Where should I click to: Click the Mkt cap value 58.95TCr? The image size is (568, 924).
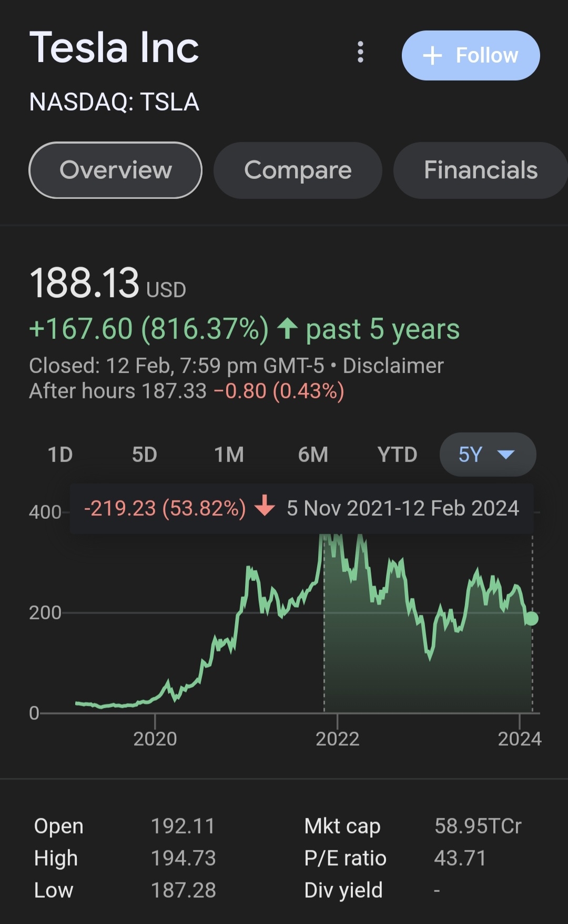point(478,826)
